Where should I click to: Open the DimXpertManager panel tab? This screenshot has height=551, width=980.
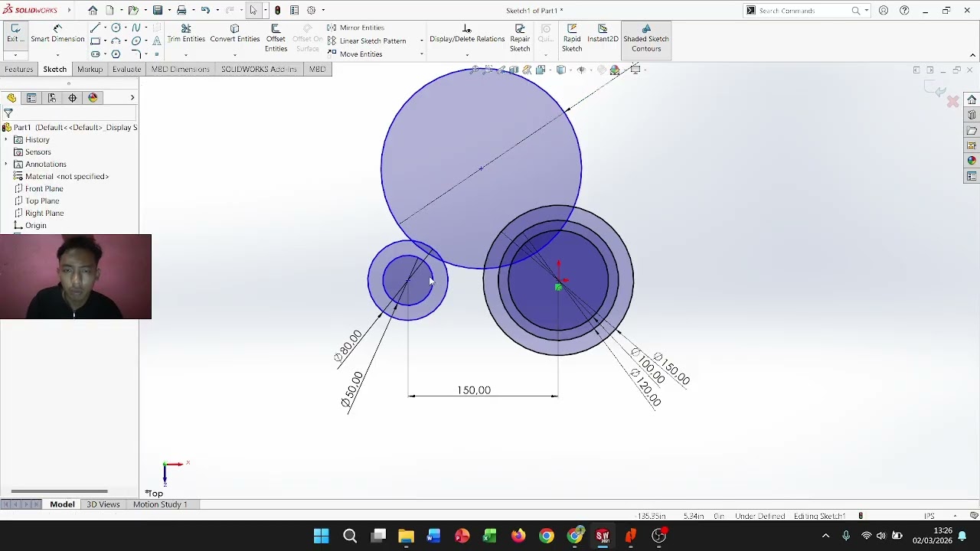click(x=73, y=98)
